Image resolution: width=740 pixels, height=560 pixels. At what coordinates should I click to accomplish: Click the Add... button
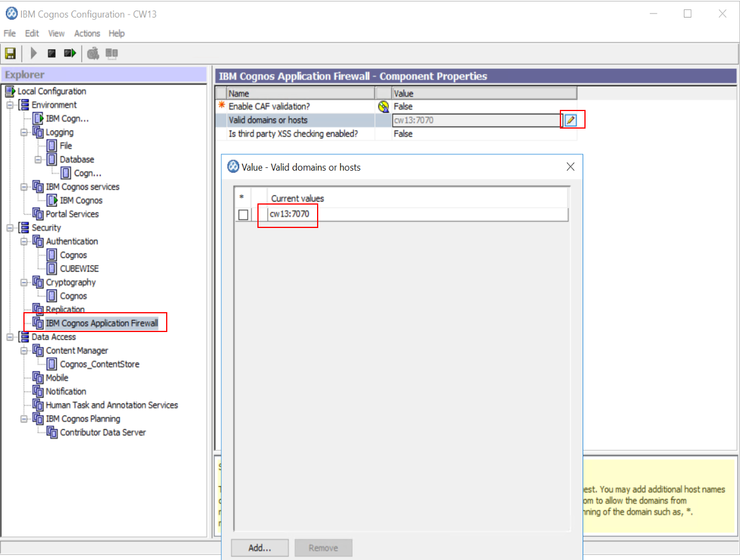click(x=260, y=548)
